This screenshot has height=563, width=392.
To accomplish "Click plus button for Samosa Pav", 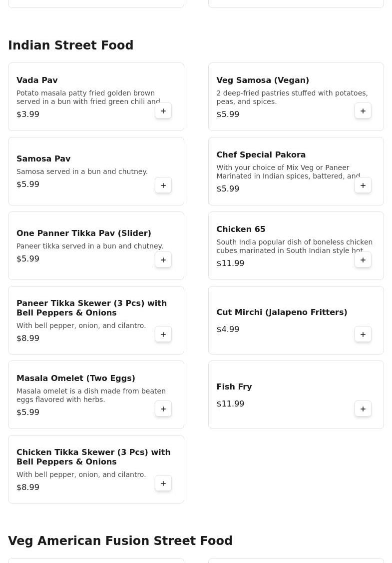I will tap(163, 185).
